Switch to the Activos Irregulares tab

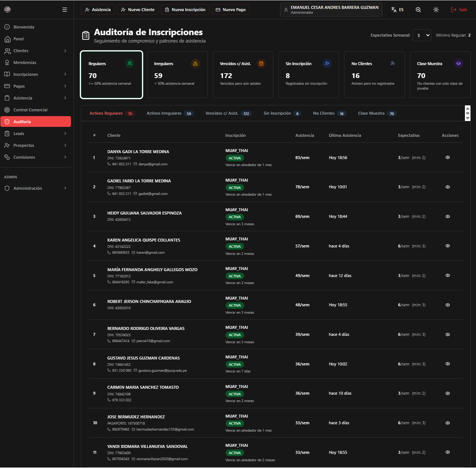click(170, 114)
